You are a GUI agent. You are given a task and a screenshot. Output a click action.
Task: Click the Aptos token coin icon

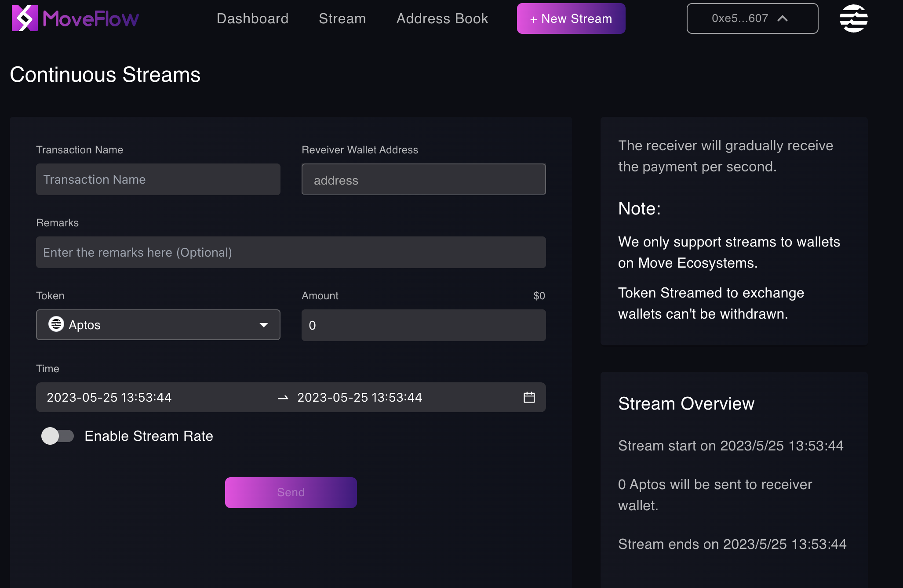coord(56,324)
